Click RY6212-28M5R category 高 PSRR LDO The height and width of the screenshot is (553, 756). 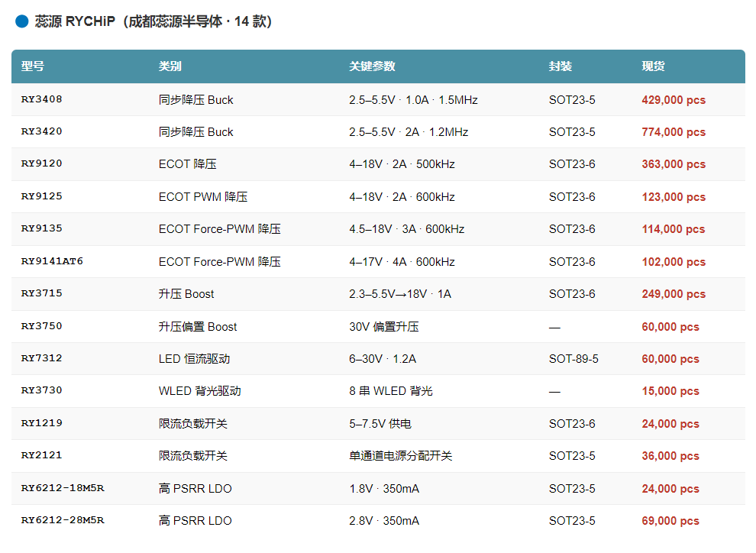[x=195, y=521]
